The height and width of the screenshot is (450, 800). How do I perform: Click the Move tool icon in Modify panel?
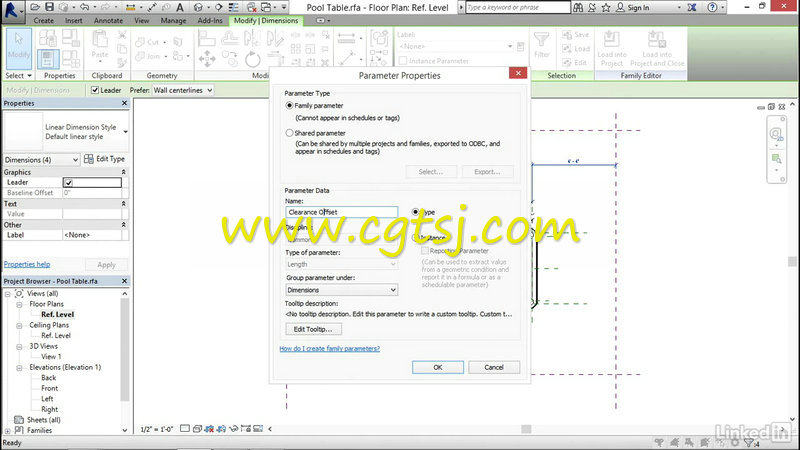point(207,59)
